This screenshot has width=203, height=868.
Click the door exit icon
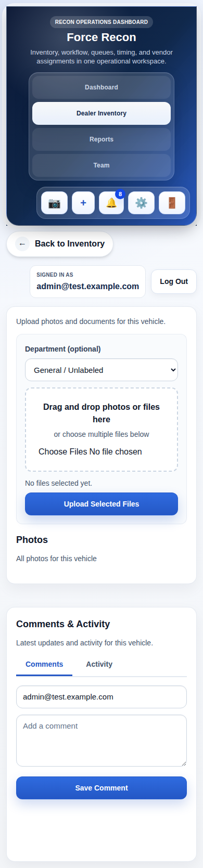(x=172, y=203)
